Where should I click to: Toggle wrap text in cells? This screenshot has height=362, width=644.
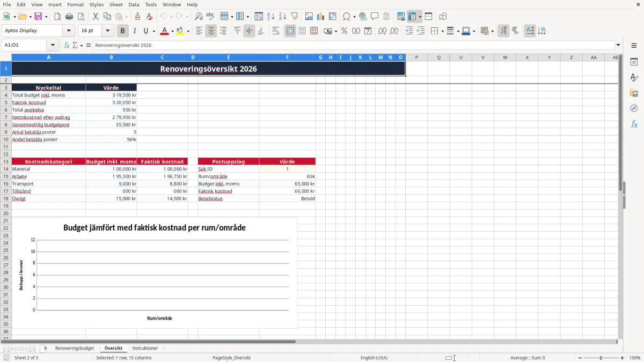[x=276, y=31]
